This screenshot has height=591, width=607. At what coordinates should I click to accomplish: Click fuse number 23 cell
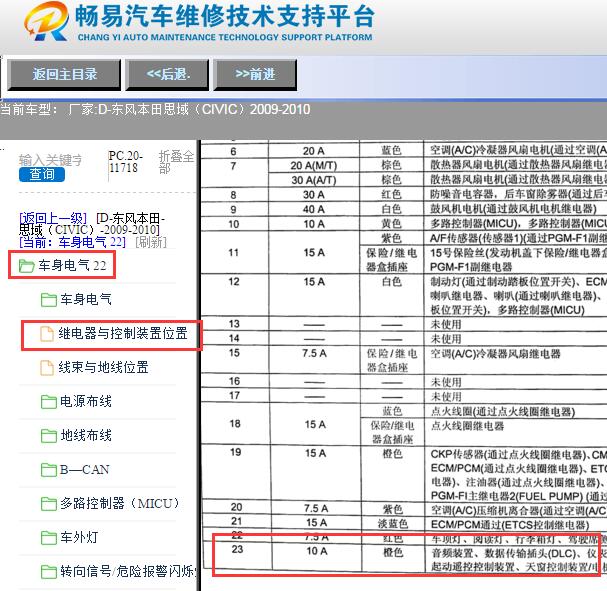237,549
